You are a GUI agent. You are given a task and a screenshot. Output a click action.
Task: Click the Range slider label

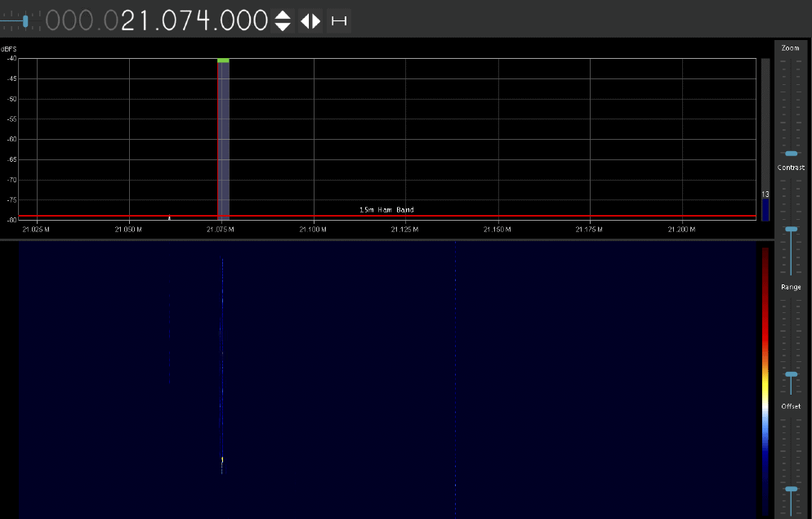pyautogui.click(x=791, y=288)
